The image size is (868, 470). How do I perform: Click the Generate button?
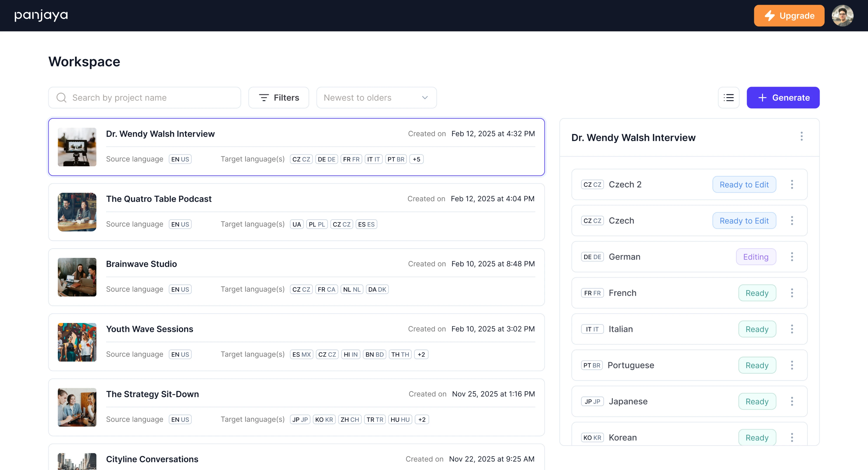(783, 98)
